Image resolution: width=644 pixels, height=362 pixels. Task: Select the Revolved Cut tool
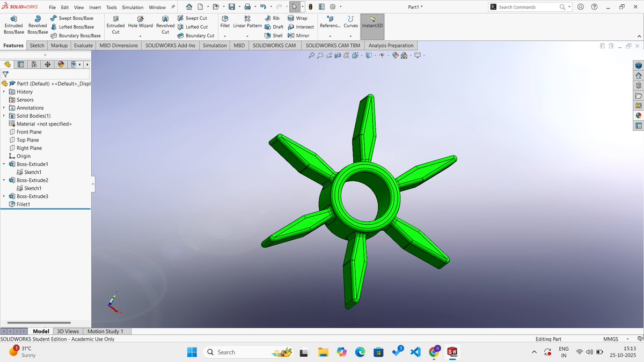pos(165,25)
